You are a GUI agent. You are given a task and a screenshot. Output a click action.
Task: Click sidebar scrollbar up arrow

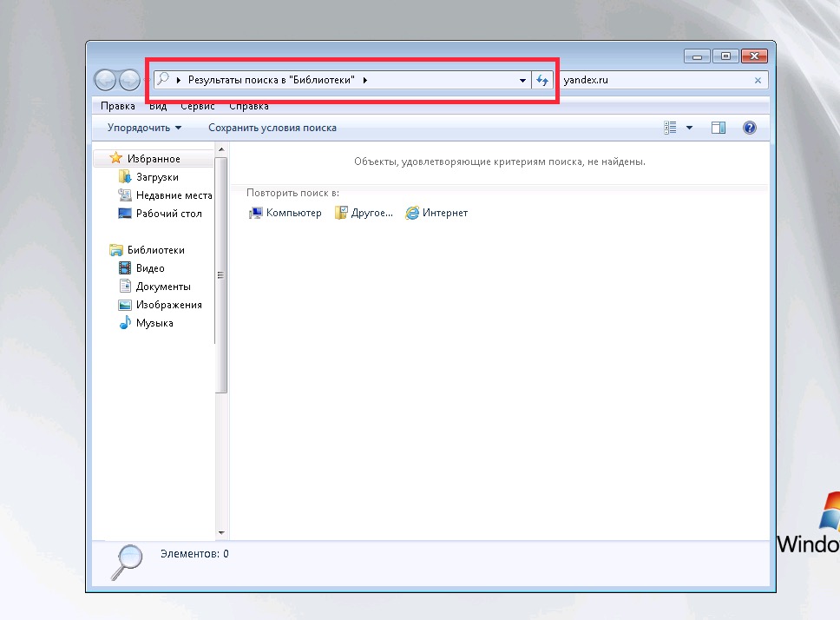[x=221, y=149]
